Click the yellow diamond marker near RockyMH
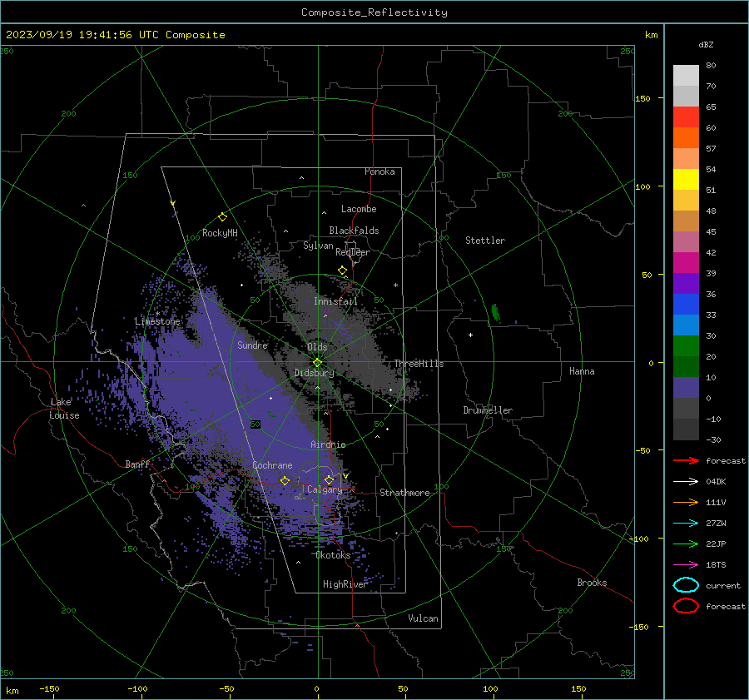Screen dimensions: 749x700 pyautogui.click(x=222, y=217)
